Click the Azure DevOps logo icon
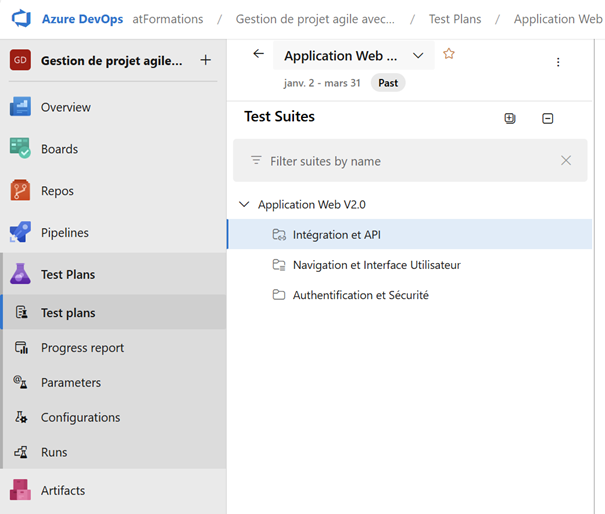 coord(21,19)
